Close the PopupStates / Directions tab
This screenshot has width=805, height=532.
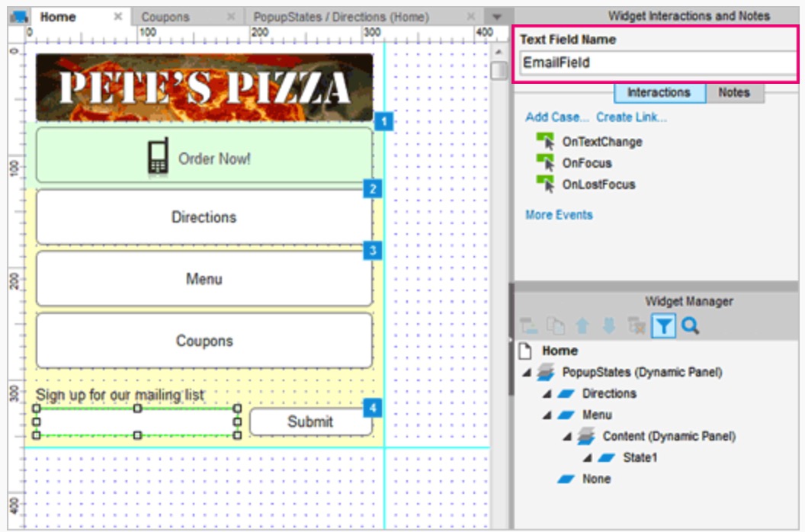click(470, 17)
